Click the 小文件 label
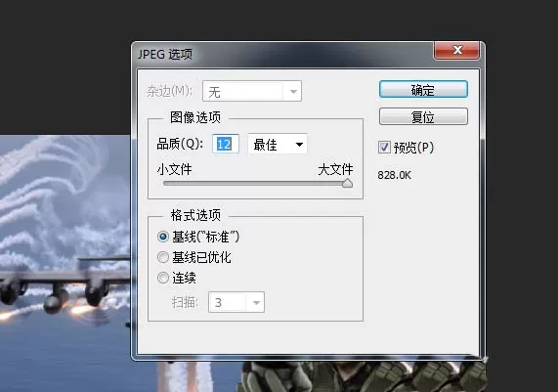 click(x=174, y=169)
